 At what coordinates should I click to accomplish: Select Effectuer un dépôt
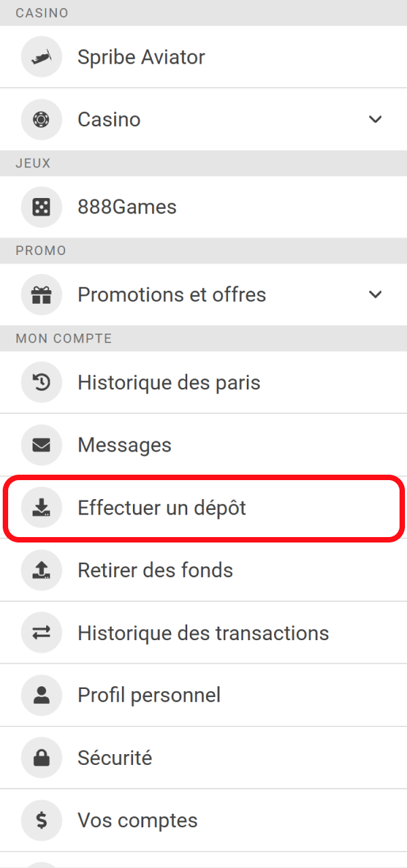click(162, 507)
